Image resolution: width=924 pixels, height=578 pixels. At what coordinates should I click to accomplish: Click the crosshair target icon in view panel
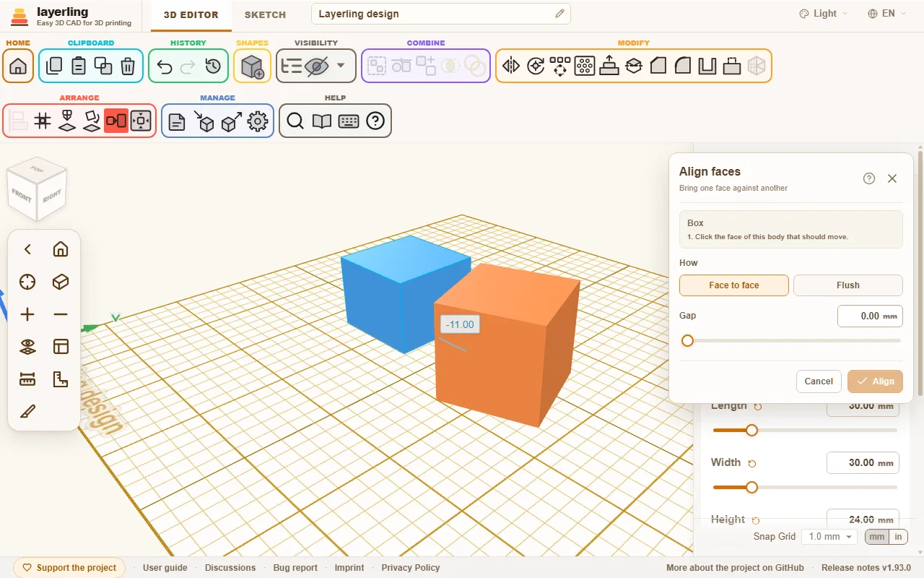click(27, 282)
